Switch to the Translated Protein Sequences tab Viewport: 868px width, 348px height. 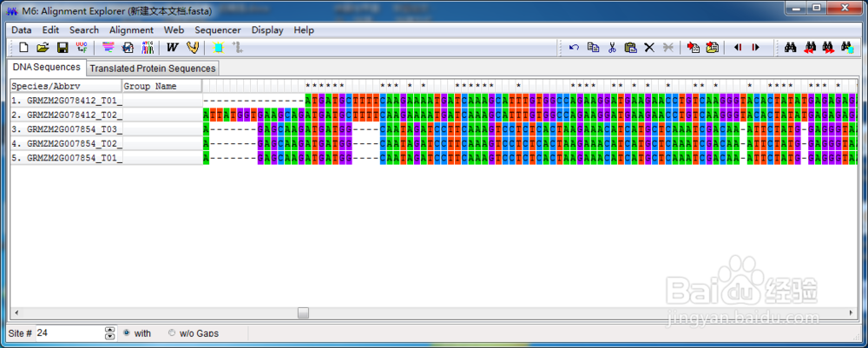click(153, 69)
